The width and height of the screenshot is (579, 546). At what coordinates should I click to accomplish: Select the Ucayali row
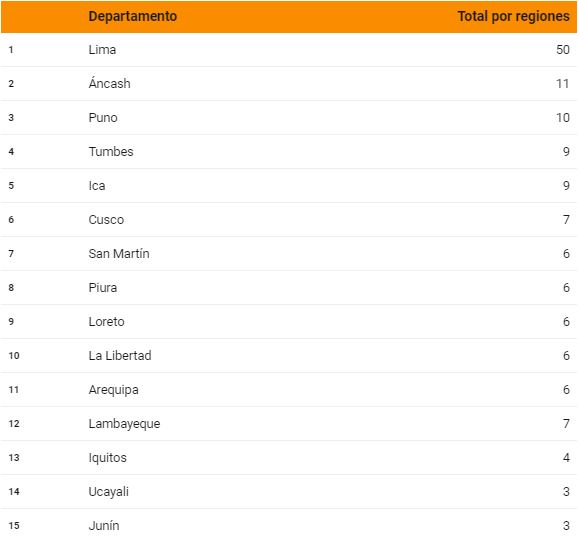pos(288,491)
